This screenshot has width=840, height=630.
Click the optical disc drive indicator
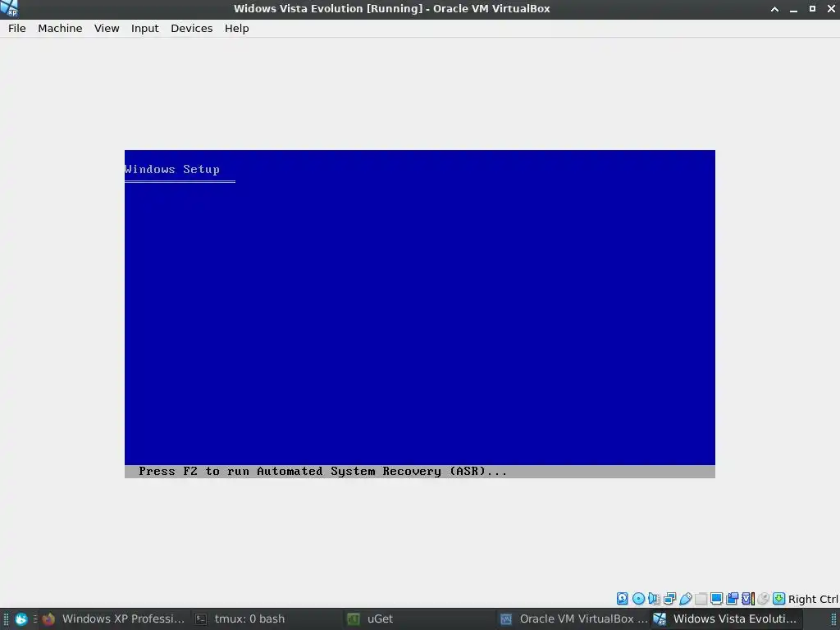click(638, 599)
